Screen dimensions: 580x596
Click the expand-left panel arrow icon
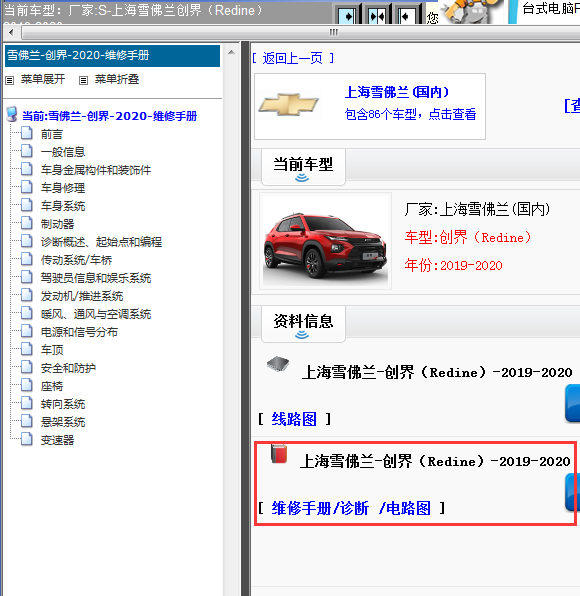point(406,15)
